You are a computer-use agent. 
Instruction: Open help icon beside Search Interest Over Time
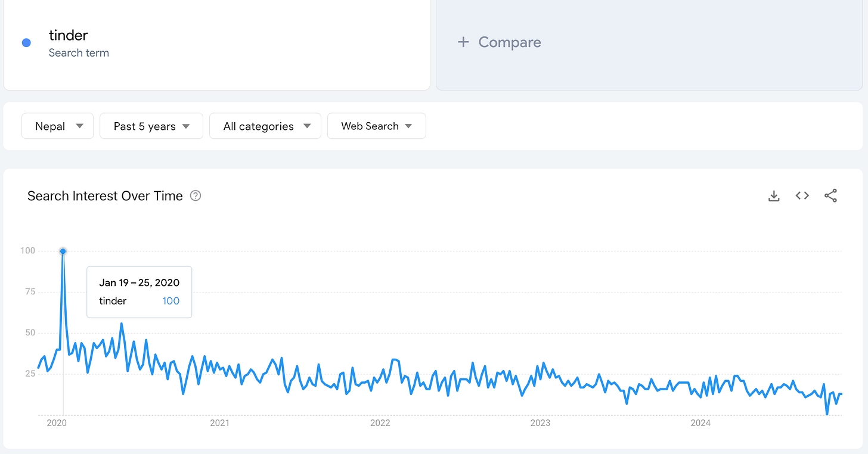point(196,195)
